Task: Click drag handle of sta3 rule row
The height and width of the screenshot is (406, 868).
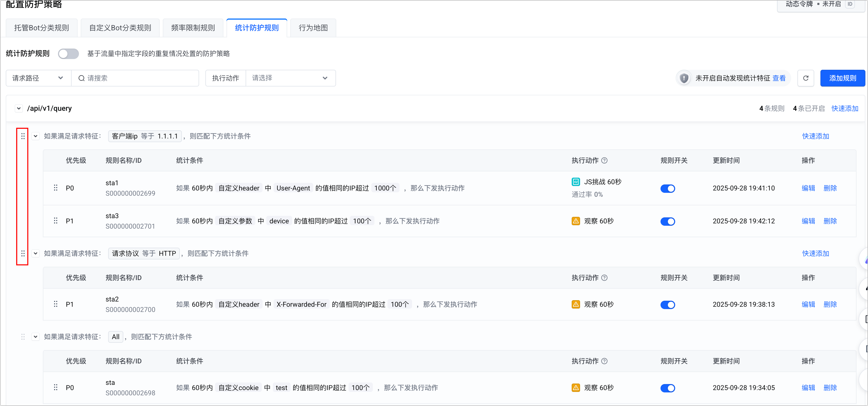Action: coord(56,221)
